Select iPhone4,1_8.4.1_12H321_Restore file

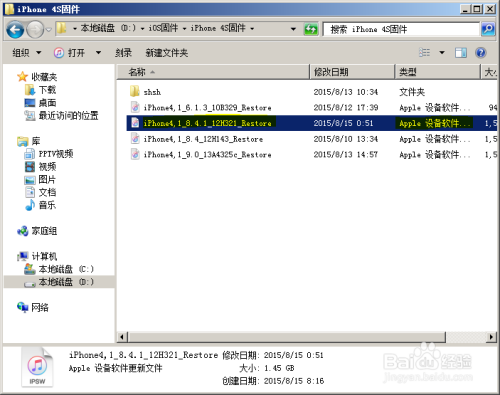(x=207, y=123)
